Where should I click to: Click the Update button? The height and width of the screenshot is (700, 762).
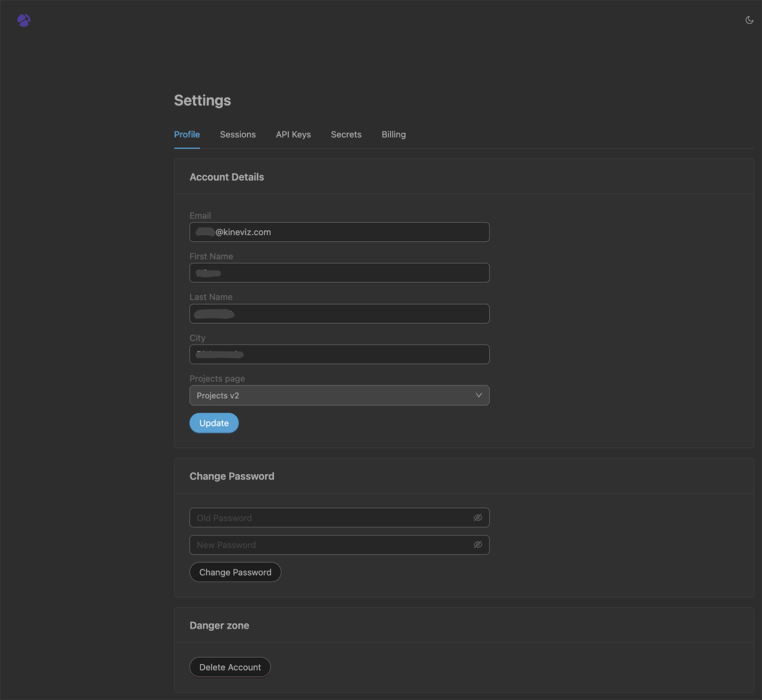pos(214,423)
